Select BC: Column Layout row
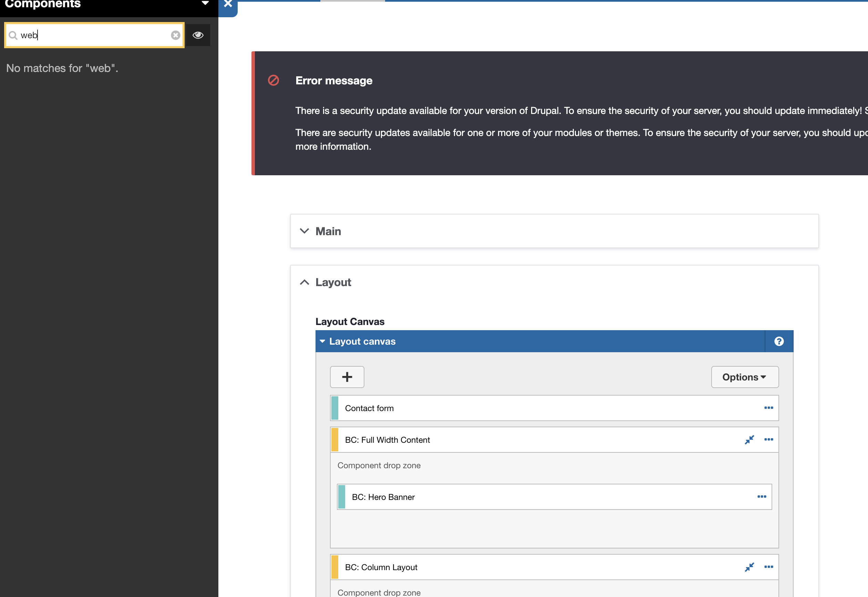The width and height of the screenshot is (868, 597). coord(554,567)
